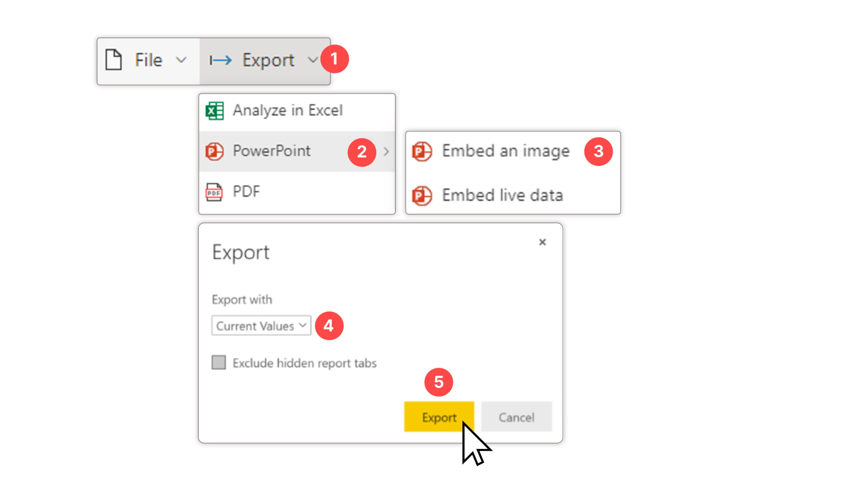Expand the Export dropdown arrow
This screenshot has height=488, width=868.
point(314,60)
